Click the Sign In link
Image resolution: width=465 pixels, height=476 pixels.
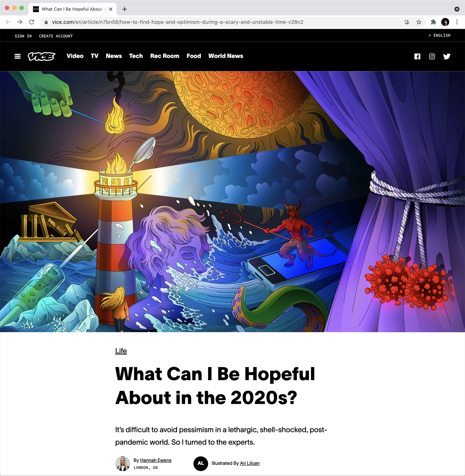coord(23,36)
